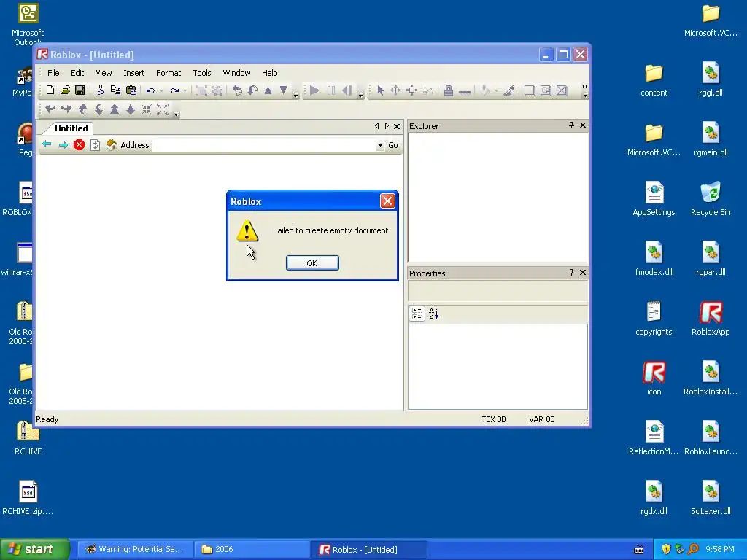The width and height of the screenshot is (747, 560).
Task: Click the Redo arrow icon
Action: (x=174, y=90)
